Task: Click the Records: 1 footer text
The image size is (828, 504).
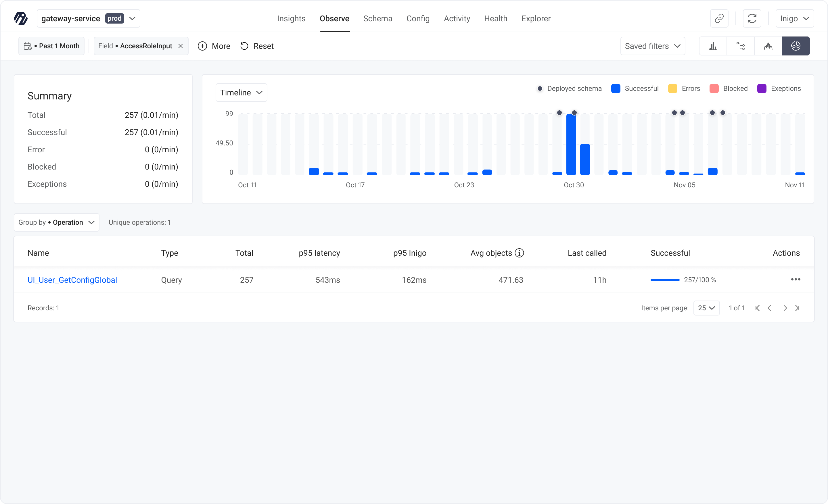Action: 43,308
